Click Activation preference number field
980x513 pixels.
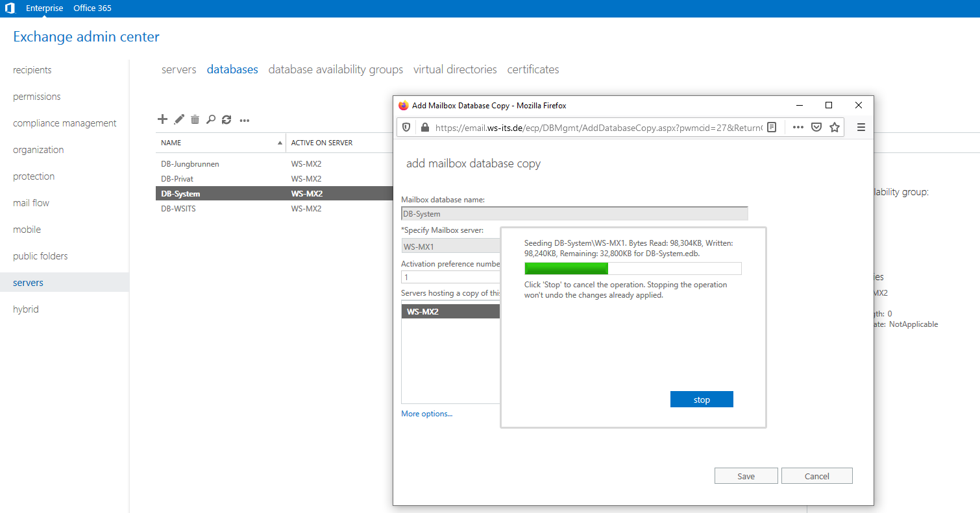click(450, 277)
